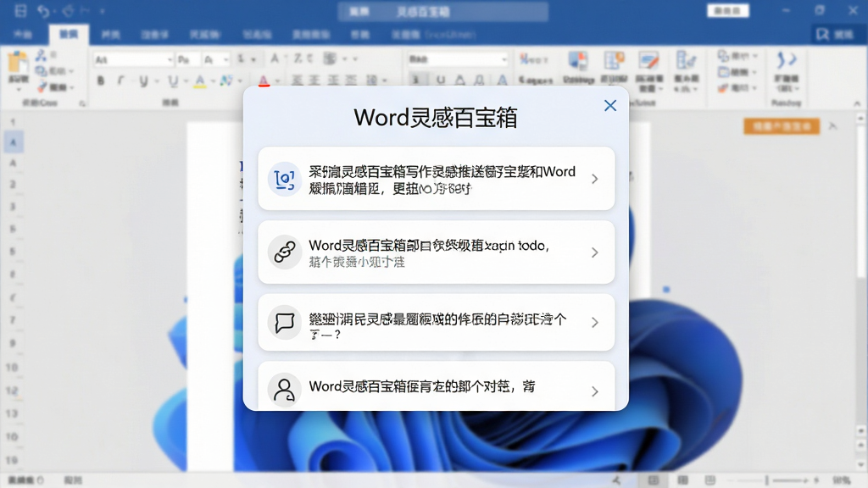The image size is (868, 488).
Task: Open the selected Home ribbon tab
Action: [69, 35]
